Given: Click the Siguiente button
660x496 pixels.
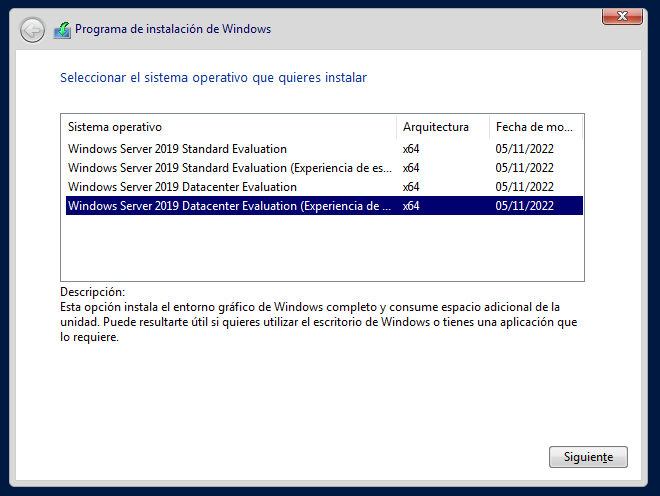Looking at the screenshot, I should [x=588, y=457].
